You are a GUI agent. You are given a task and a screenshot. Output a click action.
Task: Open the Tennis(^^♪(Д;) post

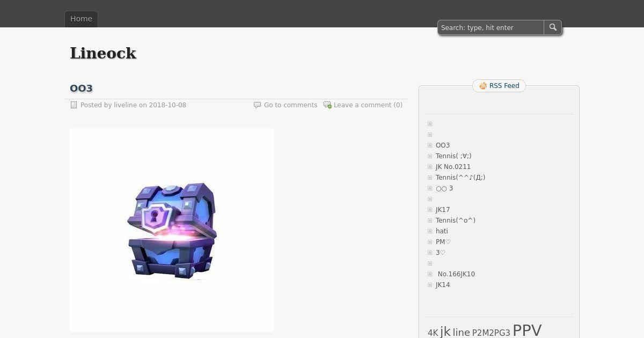click(460, 178)
